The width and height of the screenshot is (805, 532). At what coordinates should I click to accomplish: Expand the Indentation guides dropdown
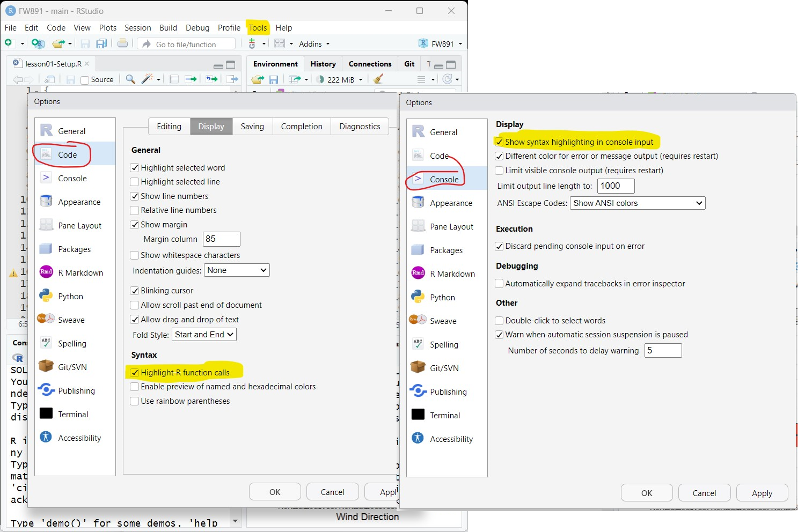pos(237,270)
